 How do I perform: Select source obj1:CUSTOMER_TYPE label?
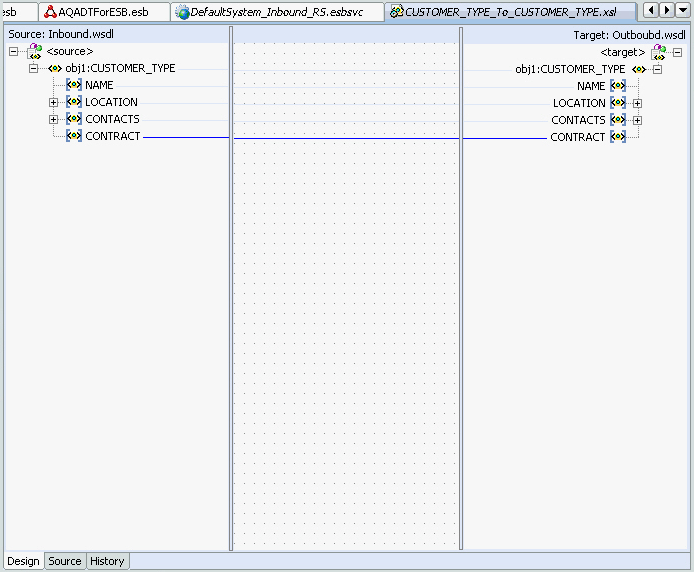coord(120,68)
